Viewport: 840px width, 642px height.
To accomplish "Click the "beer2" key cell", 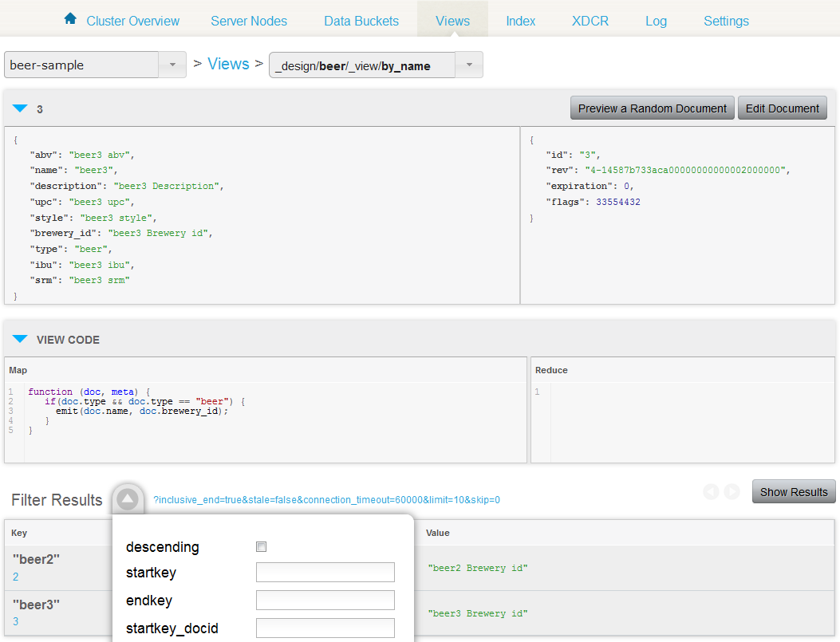I will [x=36, y=559].
